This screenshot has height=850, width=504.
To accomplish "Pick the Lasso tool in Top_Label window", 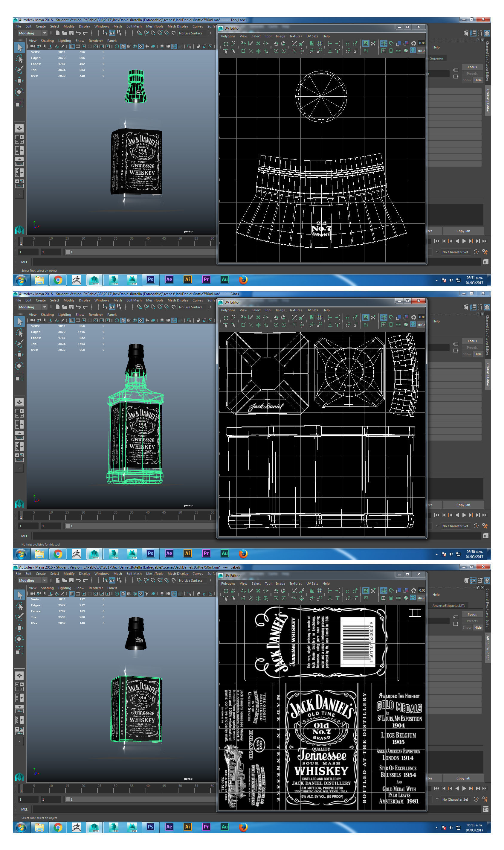I will [x=19, y=59].
